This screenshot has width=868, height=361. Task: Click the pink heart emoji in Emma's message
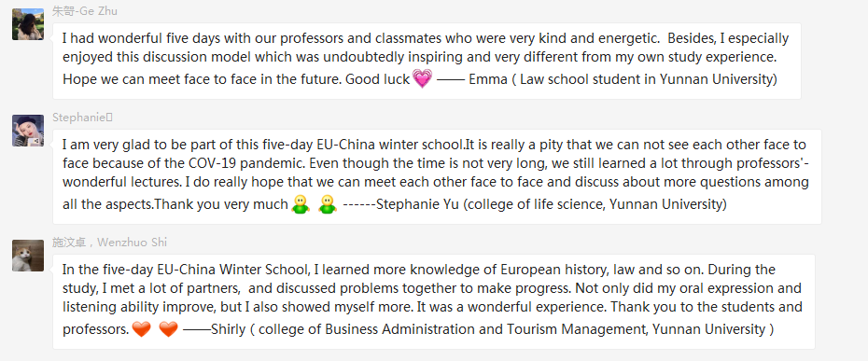point(423,79)
